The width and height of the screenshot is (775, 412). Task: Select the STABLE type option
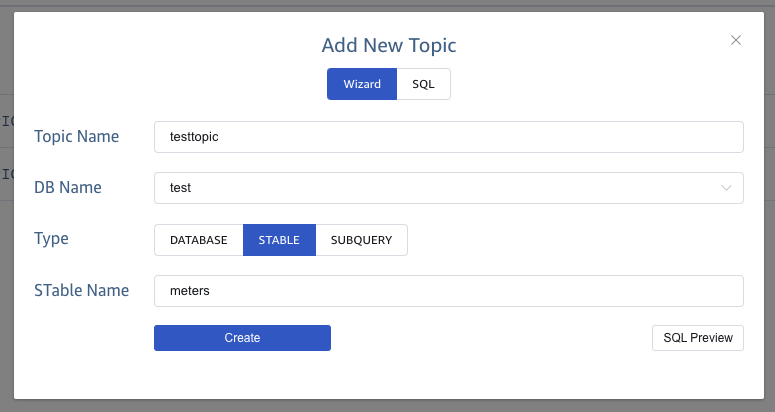click(279, 240)
